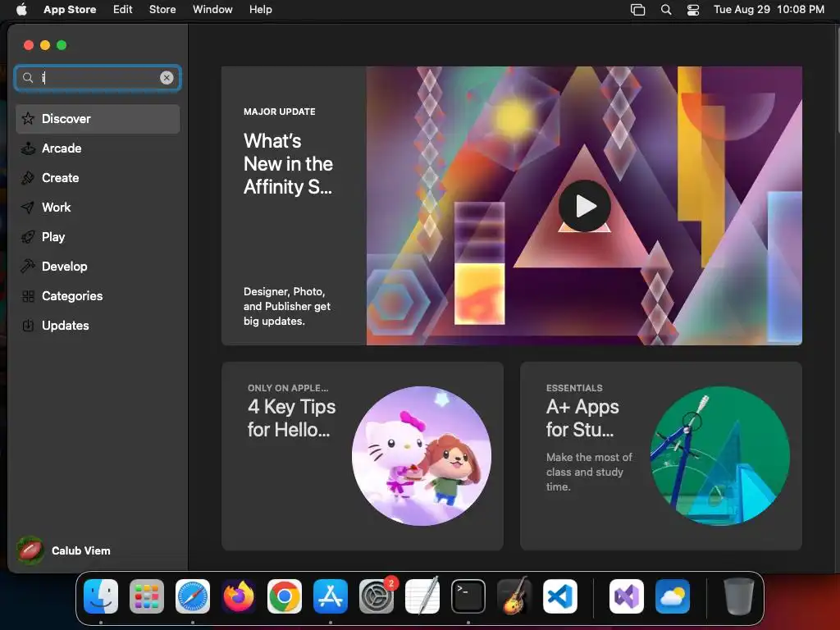Screen dimensions: 840x630
Task: Click the magnifying glass in search field
Action: (28, 78)
